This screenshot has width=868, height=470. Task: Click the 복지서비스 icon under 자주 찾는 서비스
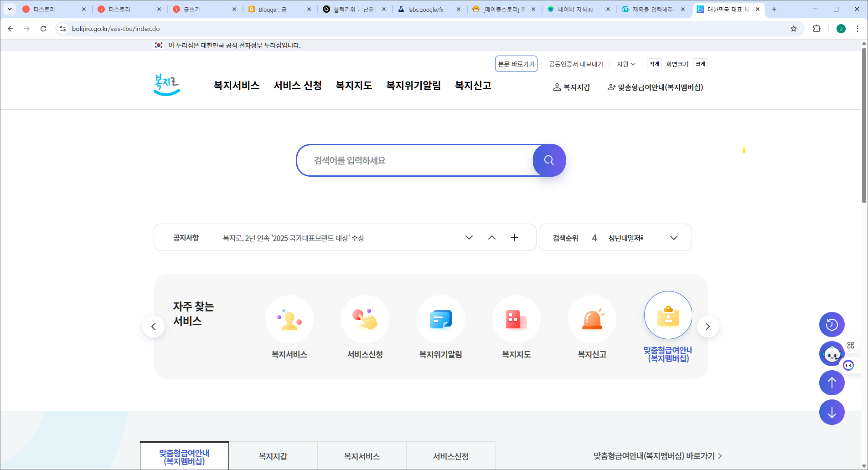289,319
